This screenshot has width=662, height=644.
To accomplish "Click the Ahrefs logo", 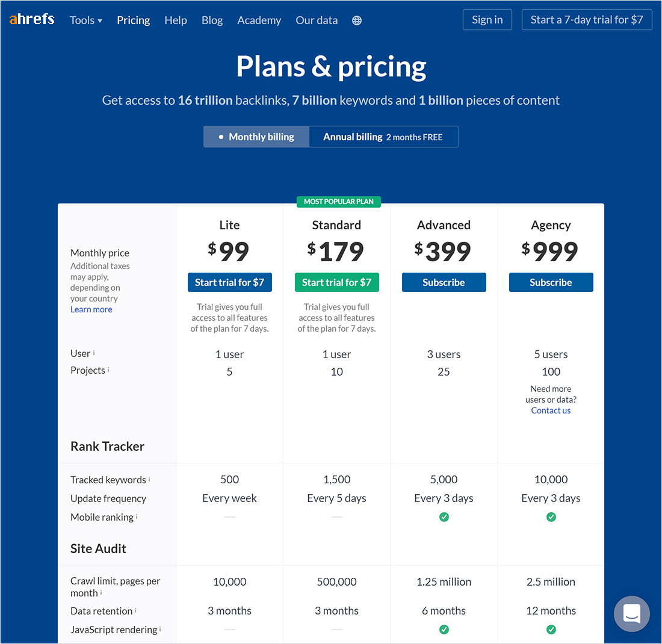I will [32, 20].
